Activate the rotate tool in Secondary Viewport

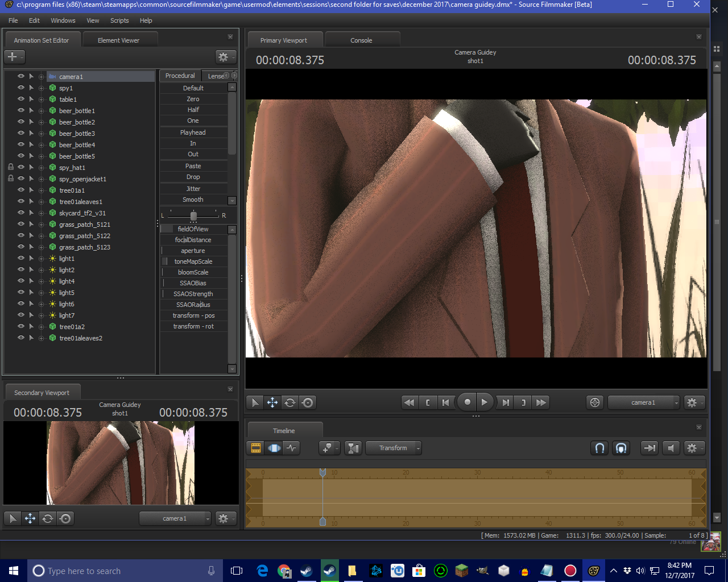coord(48,518)
